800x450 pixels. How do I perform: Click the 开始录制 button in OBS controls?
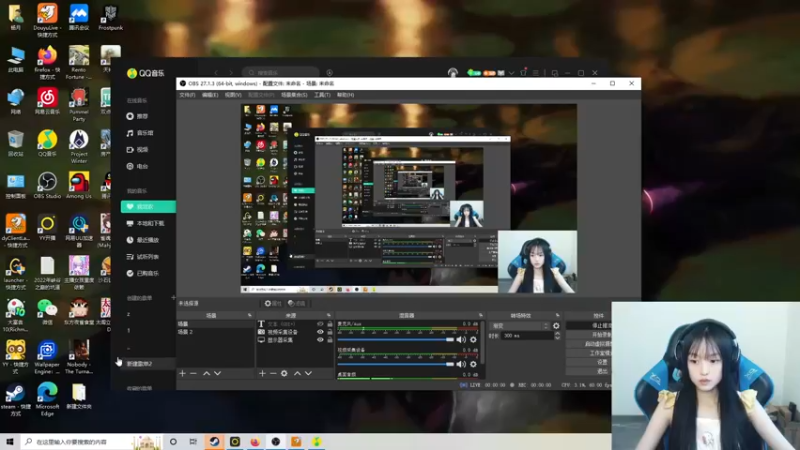[x=589, y=335]
